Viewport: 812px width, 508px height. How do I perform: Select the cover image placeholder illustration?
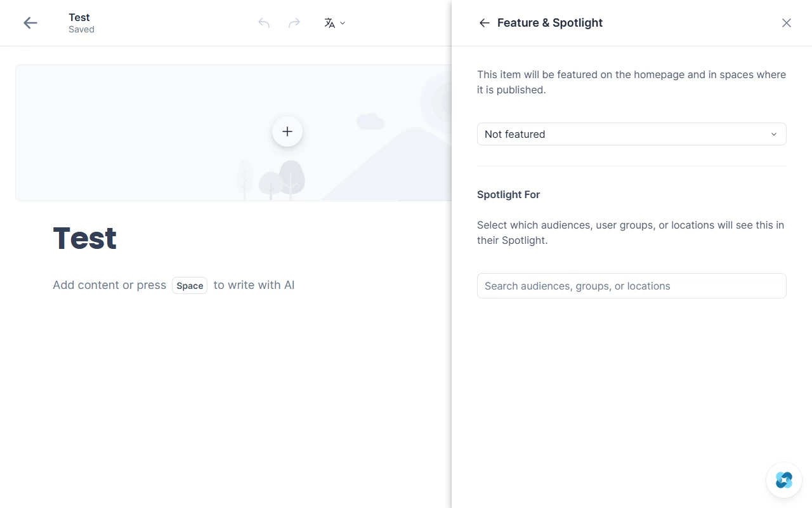point(233,133)
